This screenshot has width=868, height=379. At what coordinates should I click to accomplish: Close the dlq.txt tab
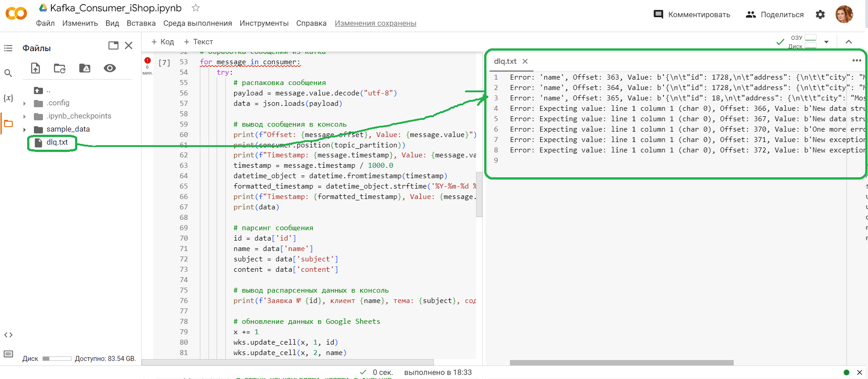(x=525, y=62)
